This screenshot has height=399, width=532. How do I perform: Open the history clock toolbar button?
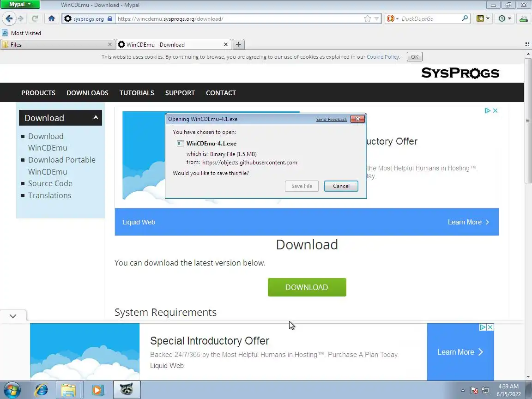click(504, 18)
